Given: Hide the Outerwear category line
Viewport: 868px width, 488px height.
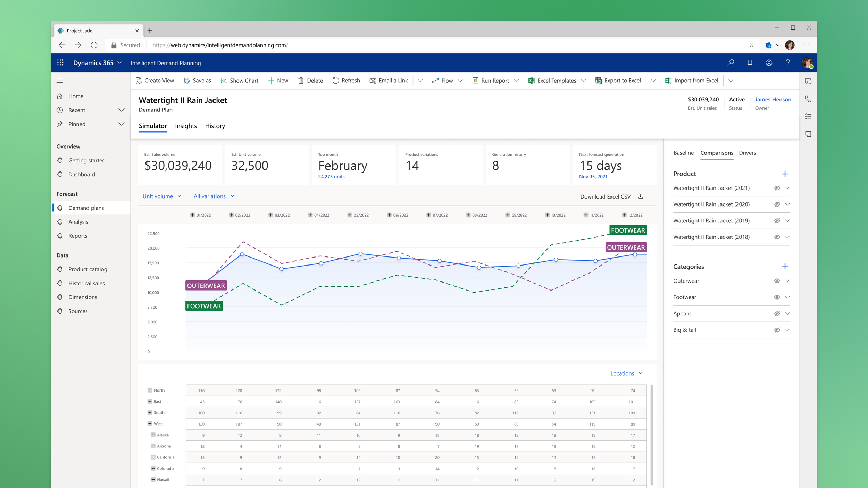Looking at the screenshot, I should point(777,281).
